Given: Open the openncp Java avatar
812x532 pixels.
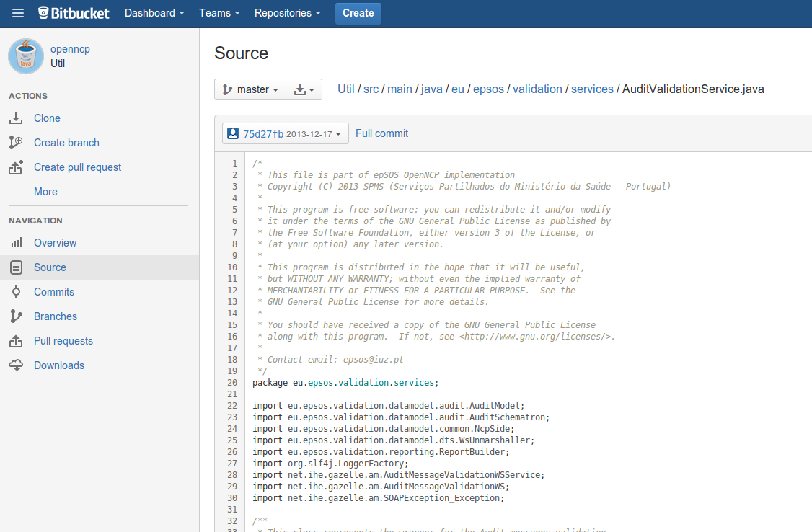Looking at the screenshot, I should click(x=26, y=56).
